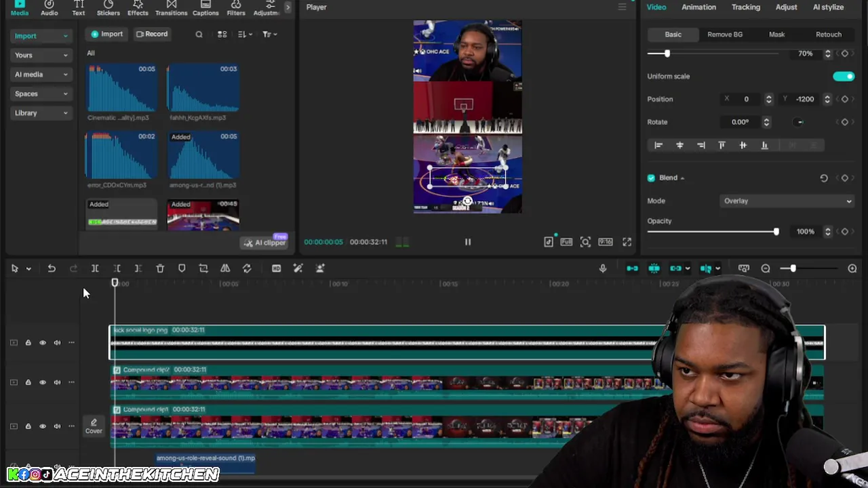Switch media to grid view

coord(222,35)
